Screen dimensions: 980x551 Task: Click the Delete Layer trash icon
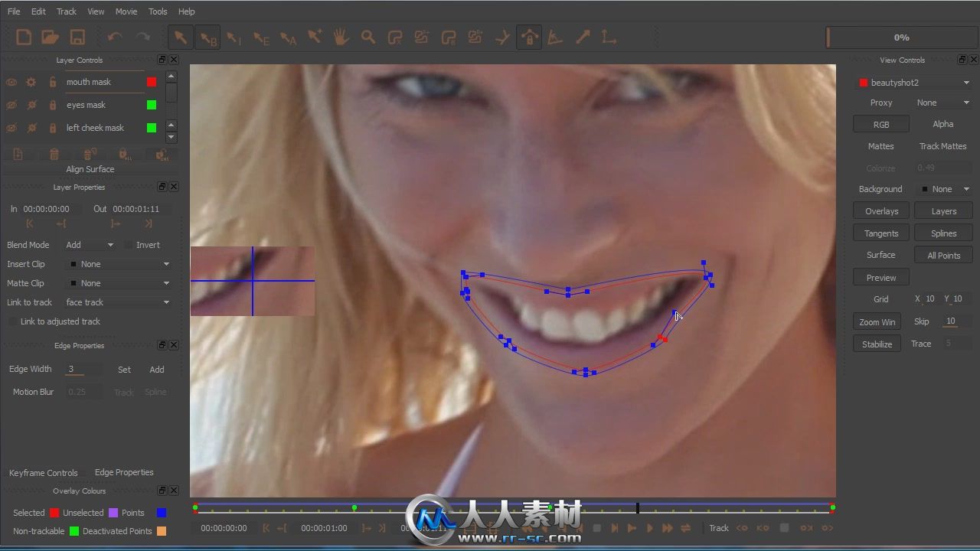tap(54, 155)
